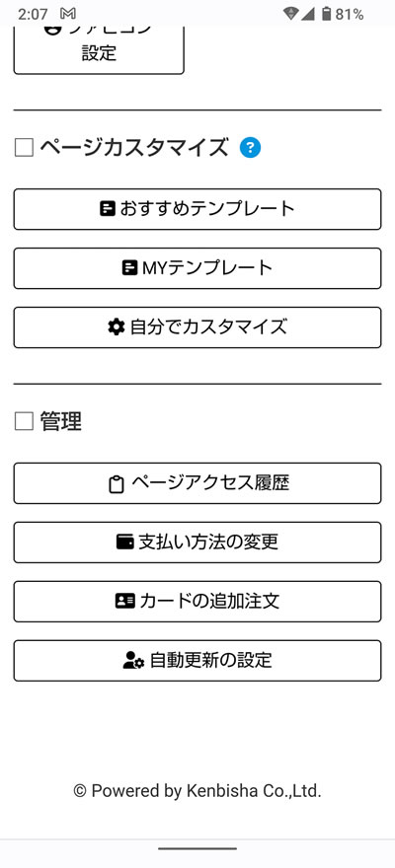Screen dimensions: 395x868
Task: Open MYテンプレート
Action: click(x=197, y=268)
